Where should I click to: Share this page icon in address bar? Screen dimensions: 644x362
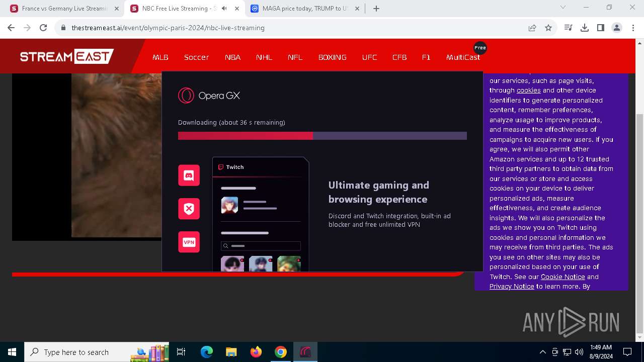pyautogui.click(x=532, y=28)
